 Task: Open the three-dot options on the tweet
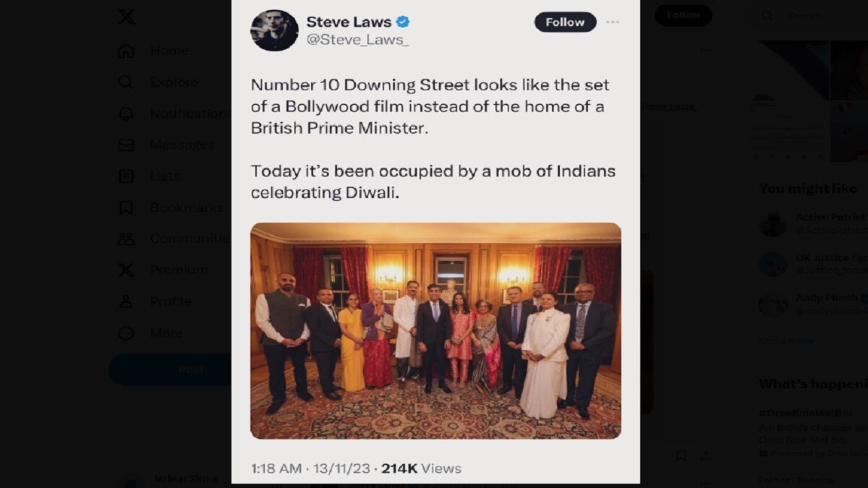[613, 22]
